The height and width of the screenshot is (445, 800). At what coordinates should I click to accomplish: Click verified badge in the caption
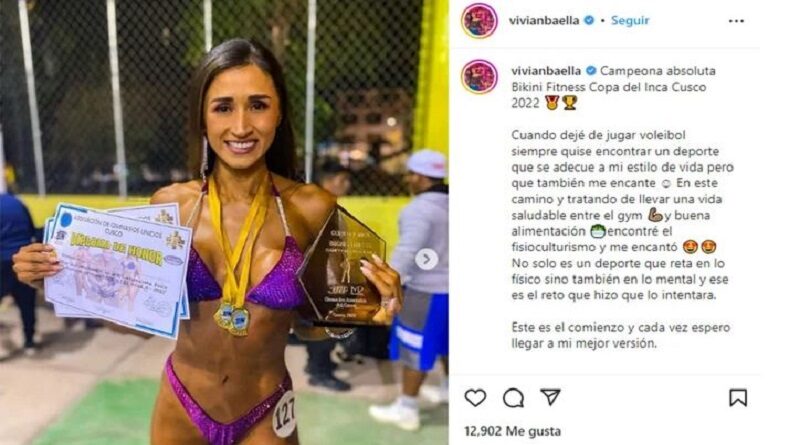click(591, 70)
